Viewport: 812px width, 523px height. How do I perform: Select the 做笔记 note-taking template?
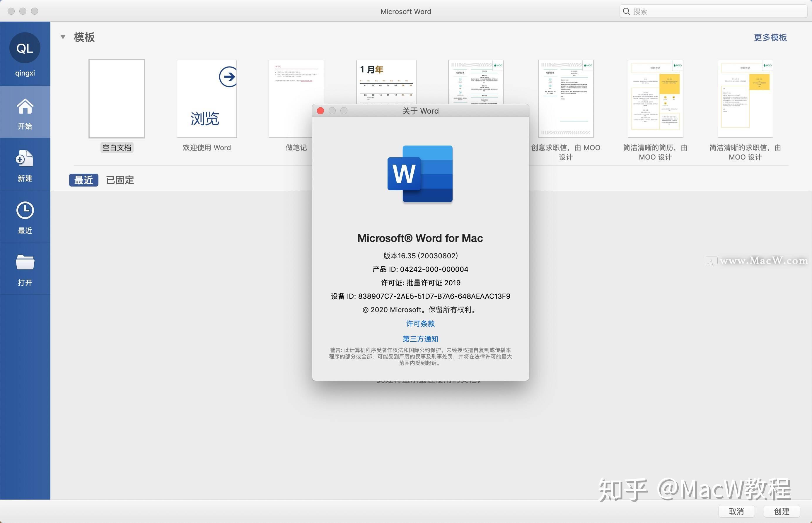(x=296, y=99)
